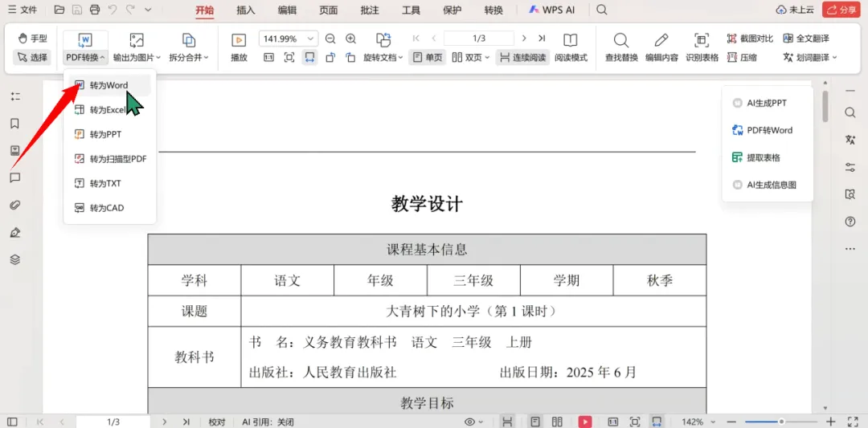The height and width of the screenshot is (428, 868).
Task: Click the zoom in magnifier icon
Action: pyautogui.click(x=350, y=39)
